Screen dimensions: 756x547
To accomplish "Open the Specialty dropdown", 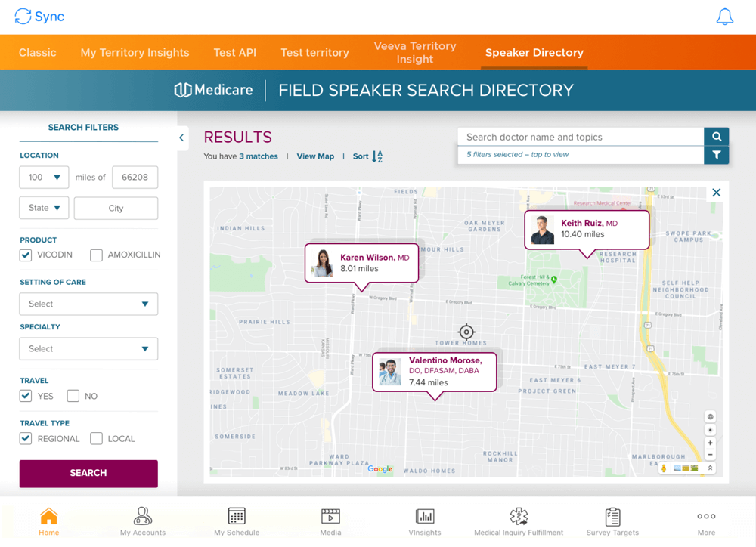I will pyautogui.click(x=88, y=348).
